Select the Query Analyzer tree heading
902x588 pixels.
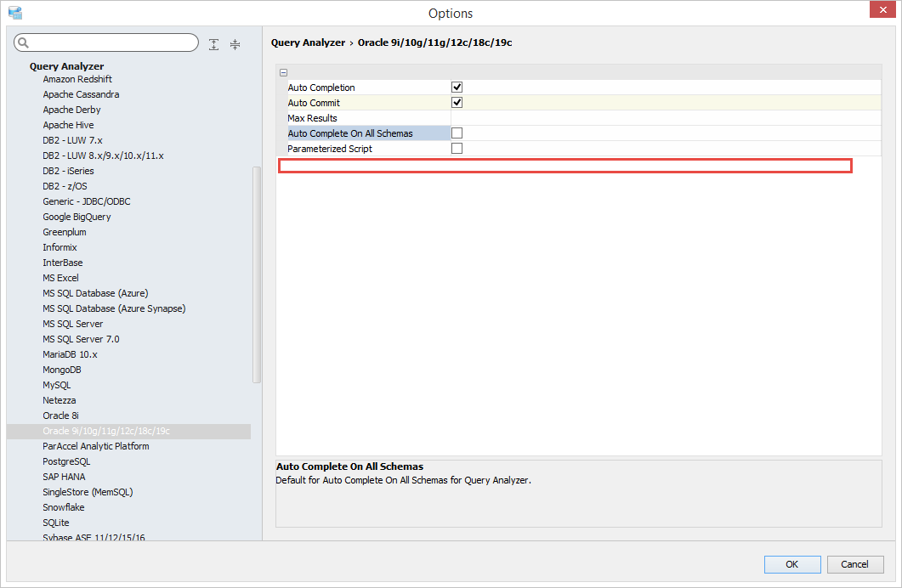pyautogui.click(x=66, y=66)
